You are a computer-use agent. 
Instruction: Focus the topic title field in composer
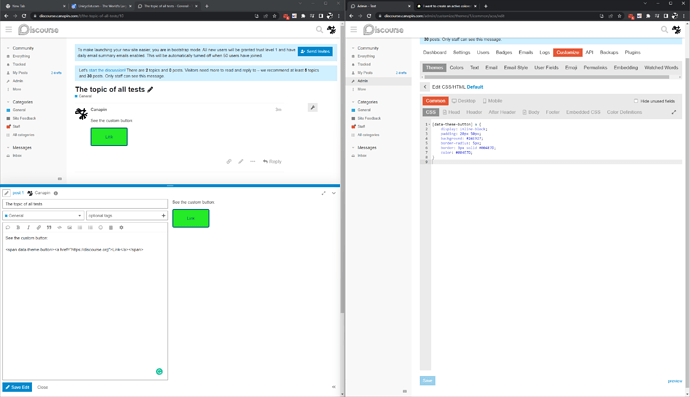pos(85,204)
